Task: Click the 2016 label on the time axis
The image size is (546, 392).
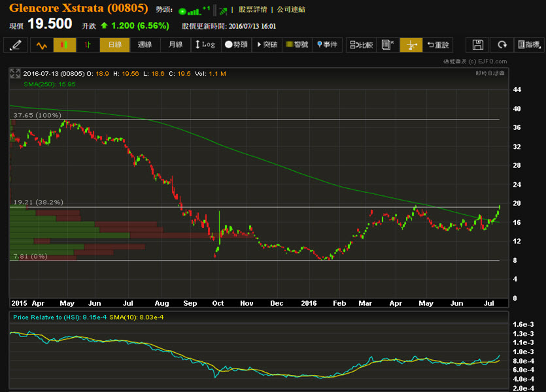Action: coord(309,303)
